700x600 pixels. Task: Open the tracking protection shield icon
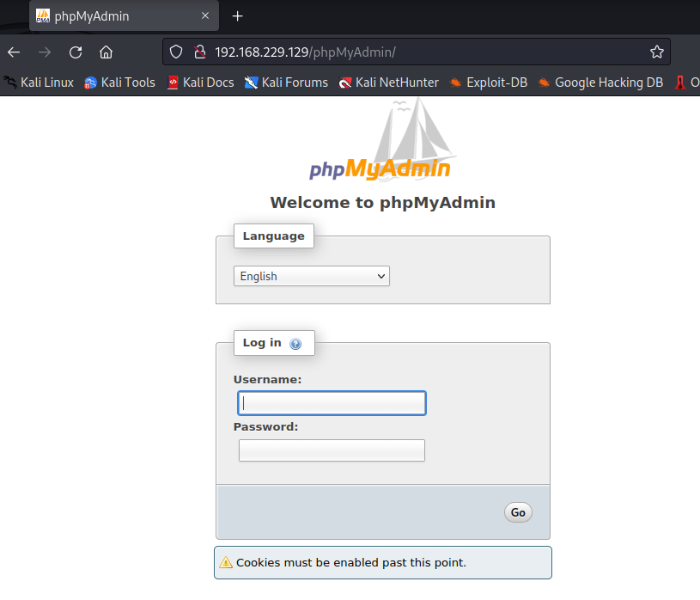[x=176, y=52]
